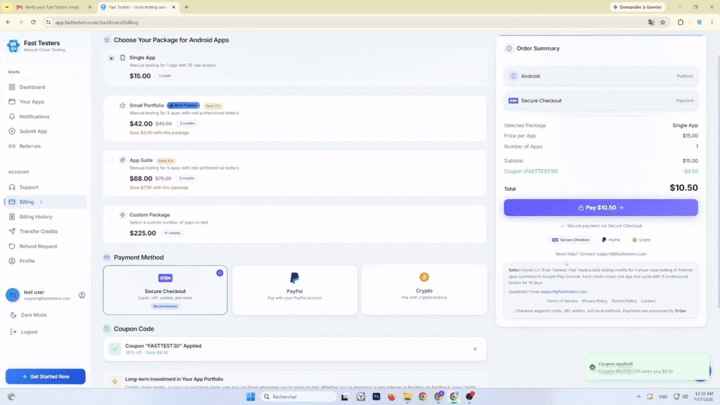This screenshot has width=720, height=405.
Task: Click Demander à Gemini button
Action: (x=637, y=7)
